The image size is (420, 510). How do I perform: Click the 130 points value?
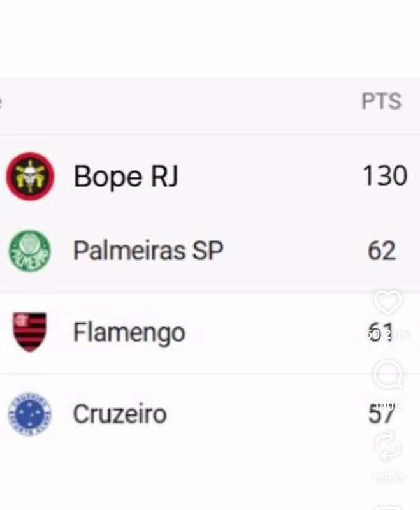[385, 177]
